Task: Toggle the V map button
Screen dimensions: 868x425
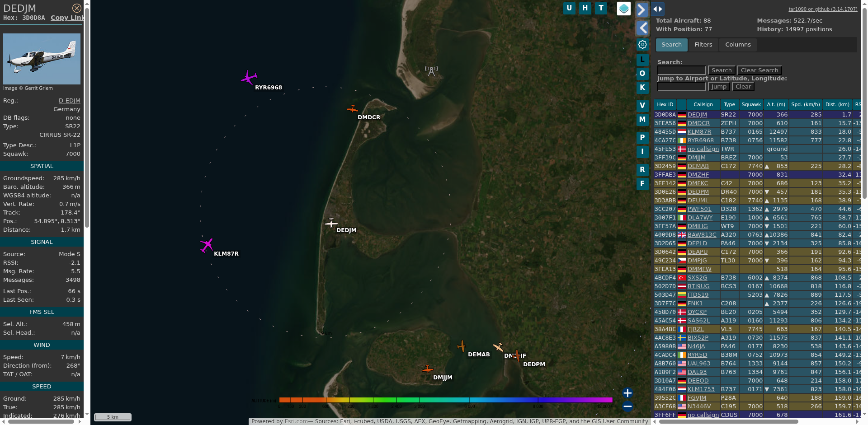Action: pyautogui.click(x=642, y=106)
